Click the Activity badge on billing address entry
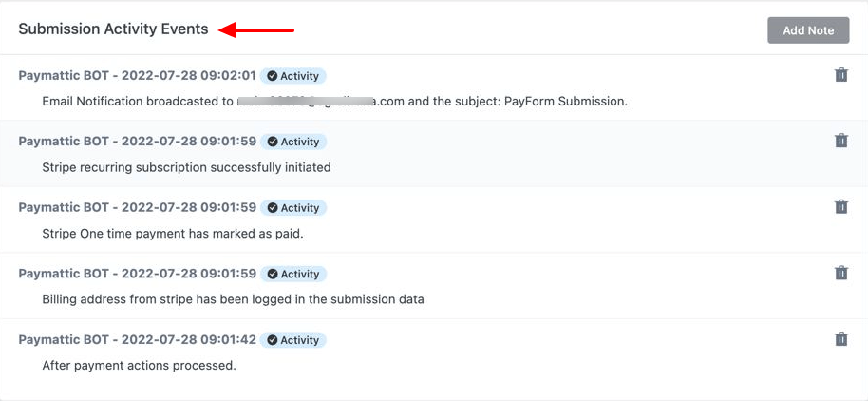 tap(293, 275)
